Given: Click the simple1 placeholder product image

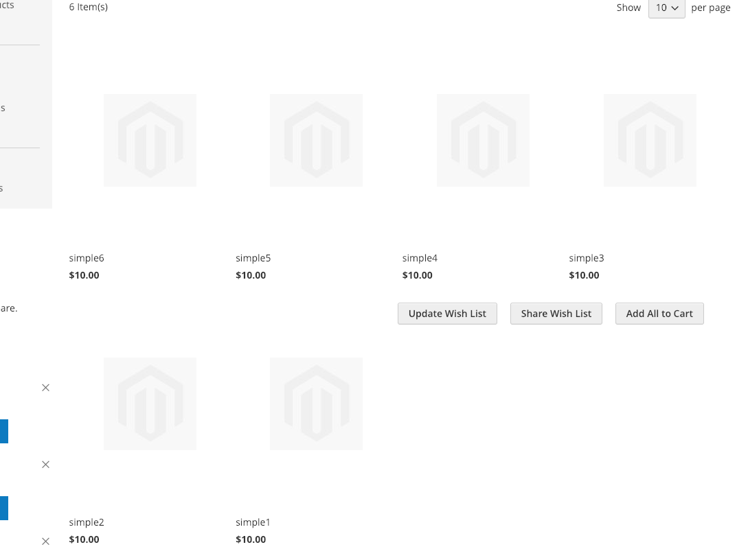Looking at the screenshot, I should (316, 404).
